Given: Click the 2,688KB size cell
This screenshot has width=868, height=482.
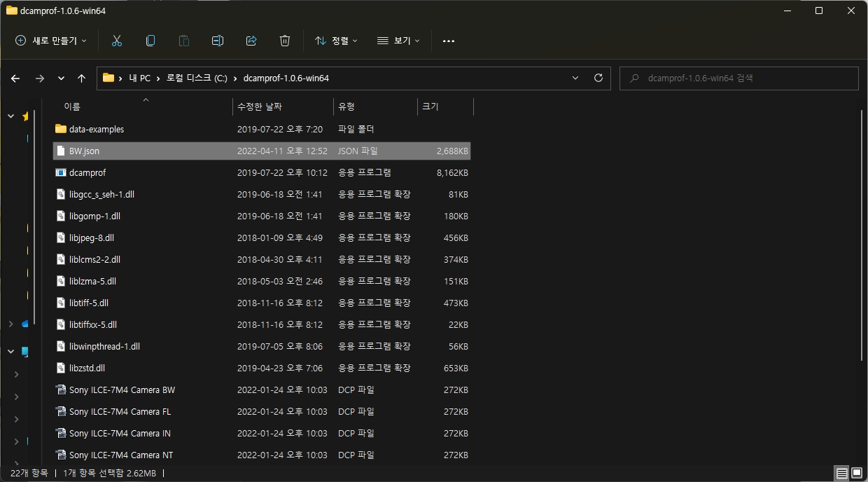Looking at the screenshot, I should pos(452,151).
